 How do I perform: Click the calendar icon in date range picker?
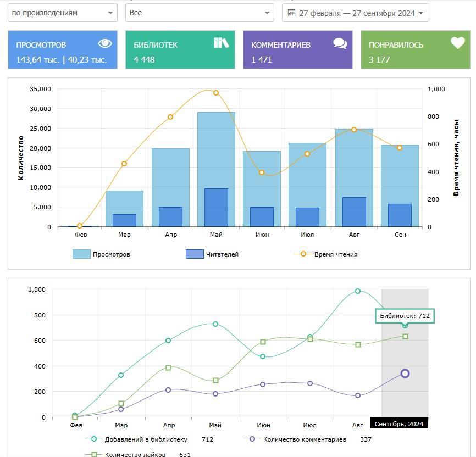pos(292,13)
